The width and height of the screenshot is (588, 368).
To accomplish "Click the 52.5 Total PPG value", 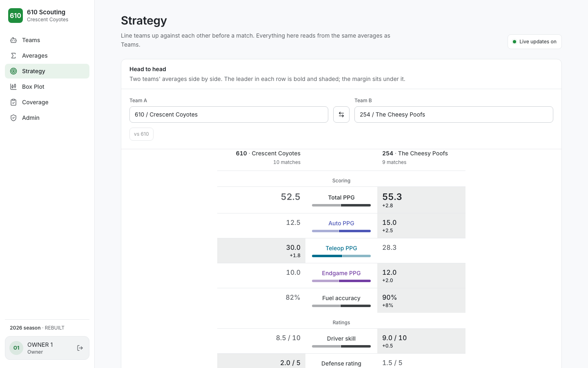I will click(x=290, y=197).
